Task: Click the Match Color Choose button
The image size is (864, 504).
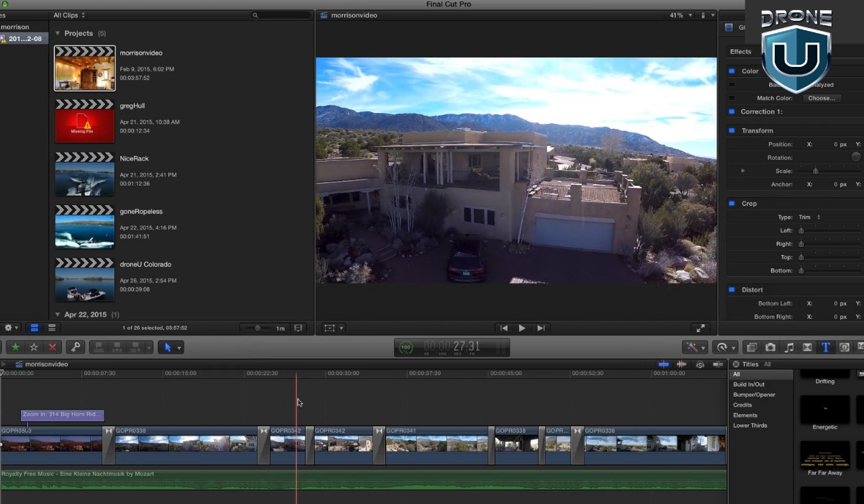Action: tap(821, 98)
